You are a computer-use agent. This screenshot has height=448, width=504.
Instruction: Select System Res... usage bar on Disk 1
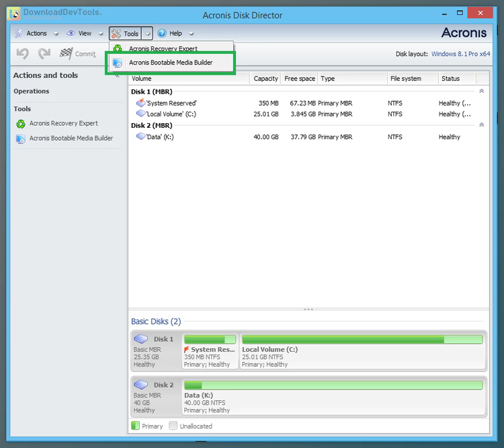click(210, 339)
